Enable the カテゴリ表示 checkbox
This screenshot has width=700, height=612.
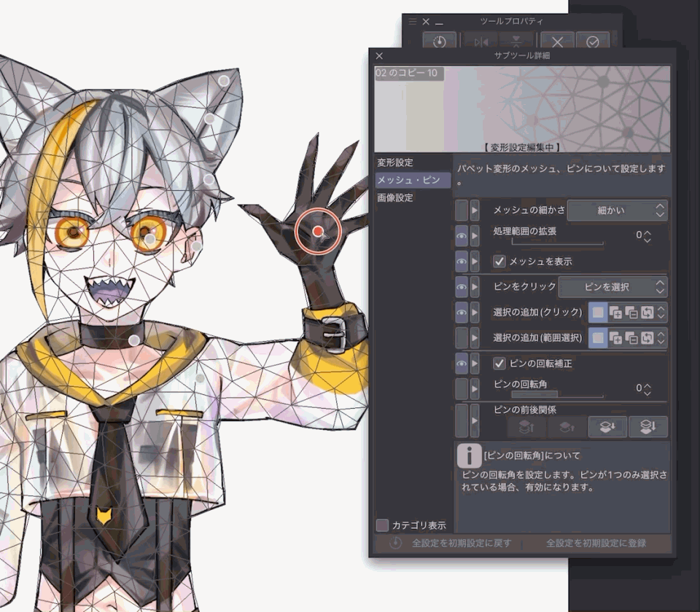(382, 525)
